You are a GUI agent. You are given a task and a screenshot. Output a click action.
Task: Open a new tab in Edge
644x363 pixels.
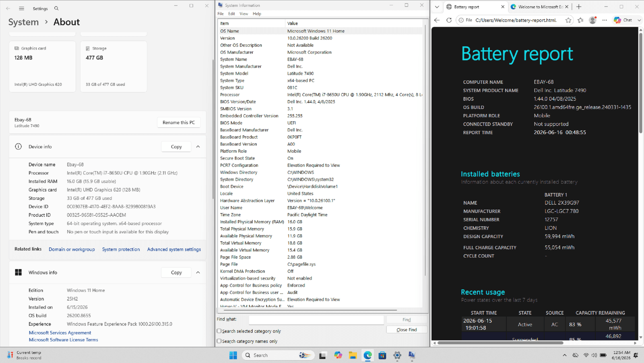[579, 7]
